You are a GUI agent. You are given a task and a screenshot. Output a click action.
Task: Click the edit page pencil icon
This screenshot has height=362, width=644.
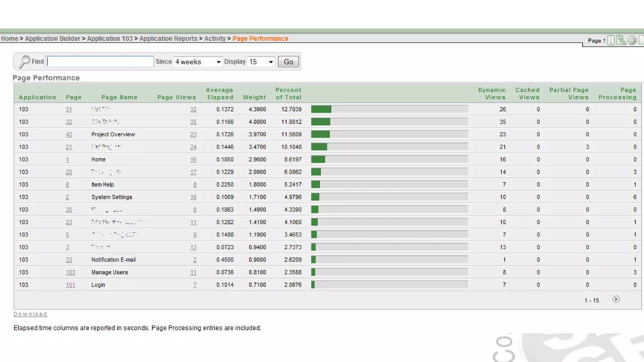(621, 40)
